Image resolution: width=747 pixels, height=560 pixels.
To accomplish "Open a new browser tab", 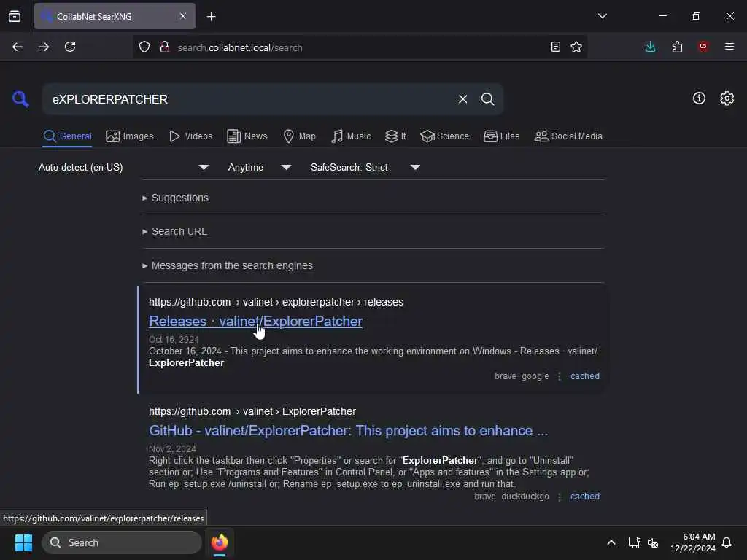I will tap(211, 17).
